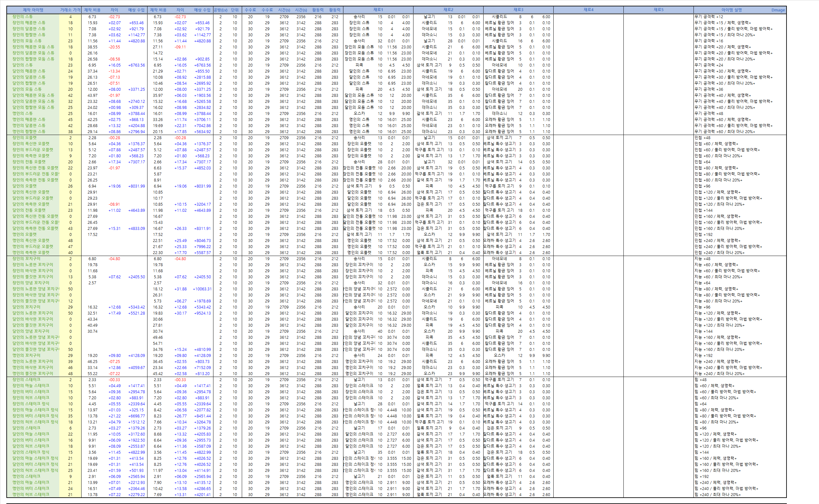The height and width of the screenshot is (504, 819).
Task: Select the 장인의 폭신한 오믈렛 item cell
Action: tap(31, 144)
